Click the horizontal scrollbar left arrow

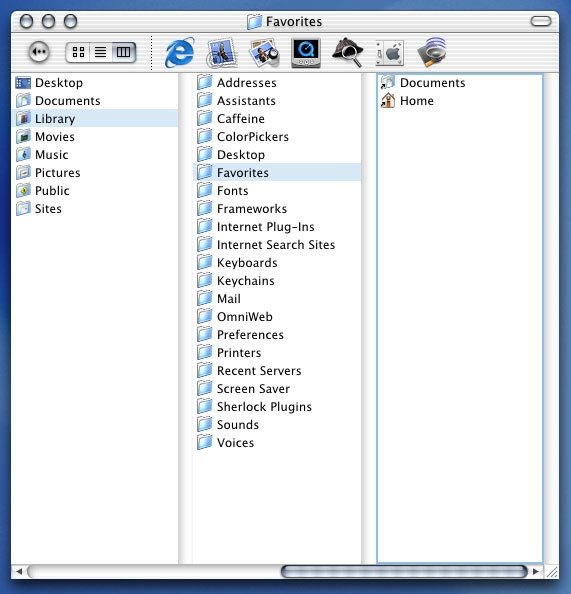pyautogui.click(x=19, y=571)
